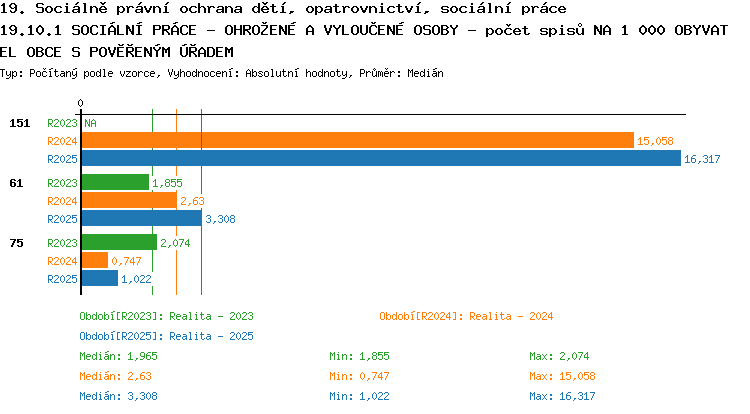Select the orange bar valued 0,747
Screen dimensions: 750x414
coord(95,261)
